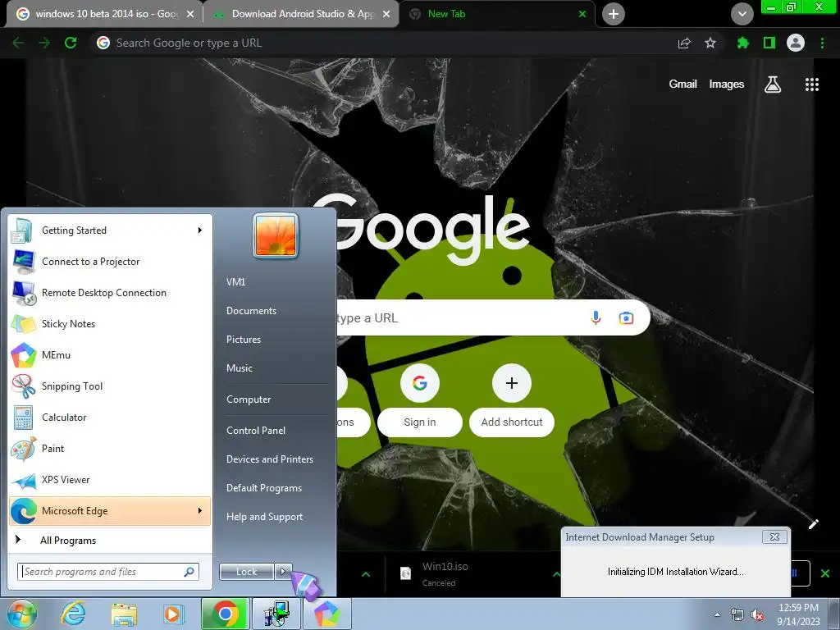This screenshot has width=840, height=630.
Task: Open the tab search dropdown arrow
Action: [x=742, y=14]
